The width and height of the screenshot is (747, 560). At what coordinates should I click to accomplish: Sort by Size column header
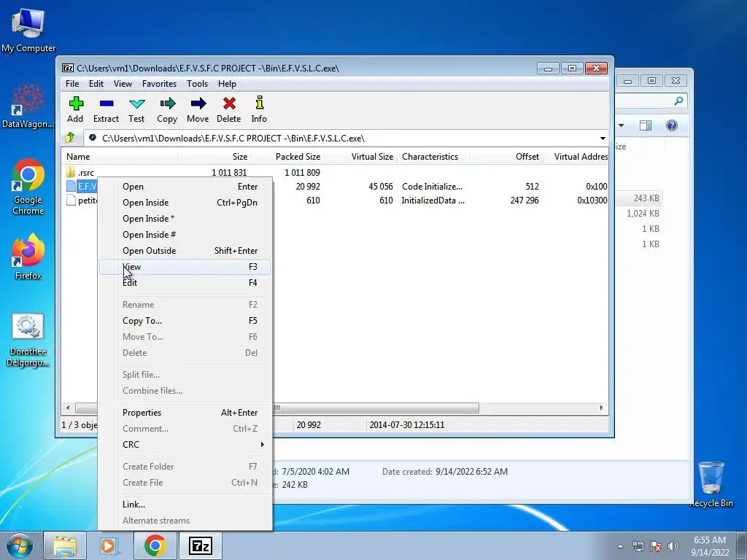click(x=215, y=157)
